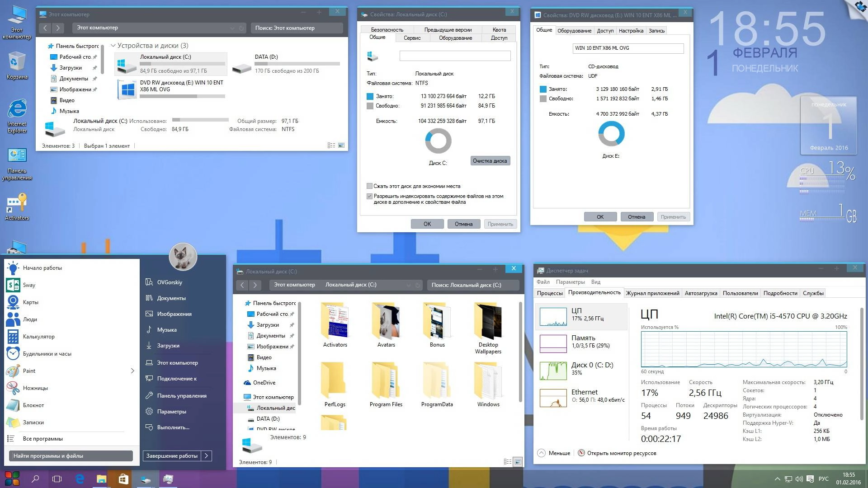The width and height of the screenshot is (868, 488).
Task: Open the Bonus folder
Action: click(x=437, y=325)
